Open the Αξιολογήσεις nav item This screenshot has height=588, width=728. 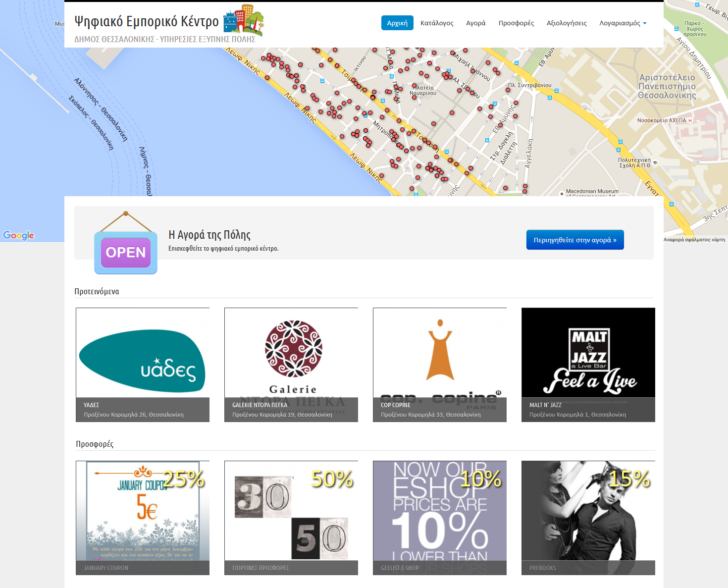(x=567, y=23)
